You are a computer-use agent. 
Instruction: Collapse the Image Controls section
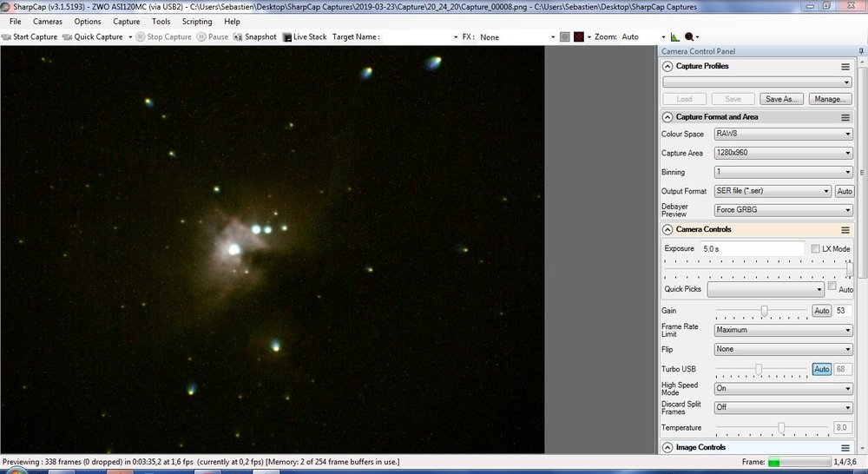[667, 447]
